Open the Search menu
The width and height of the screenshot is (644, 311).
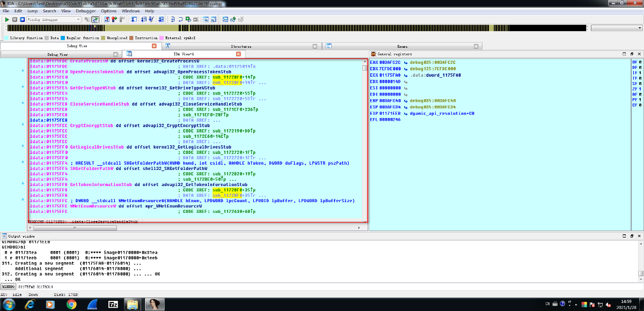coord(49,11)
